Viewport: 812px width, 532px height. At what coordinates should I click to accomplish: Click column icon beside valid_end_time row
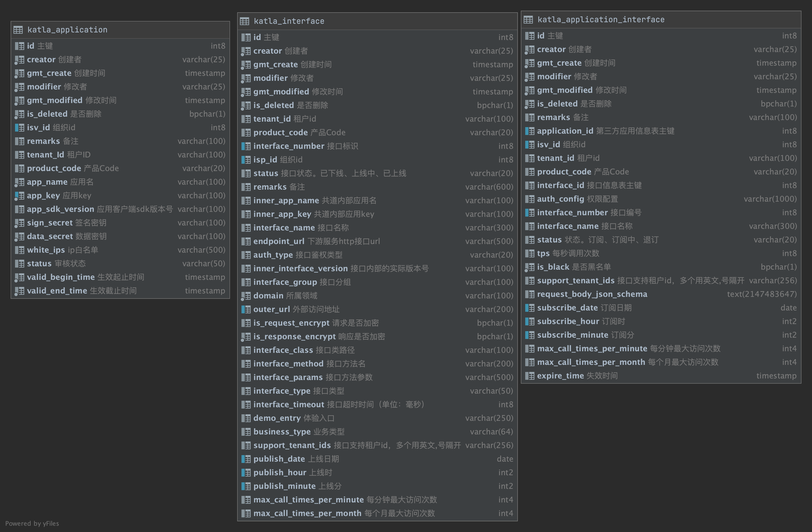click(x=19, y=291)
